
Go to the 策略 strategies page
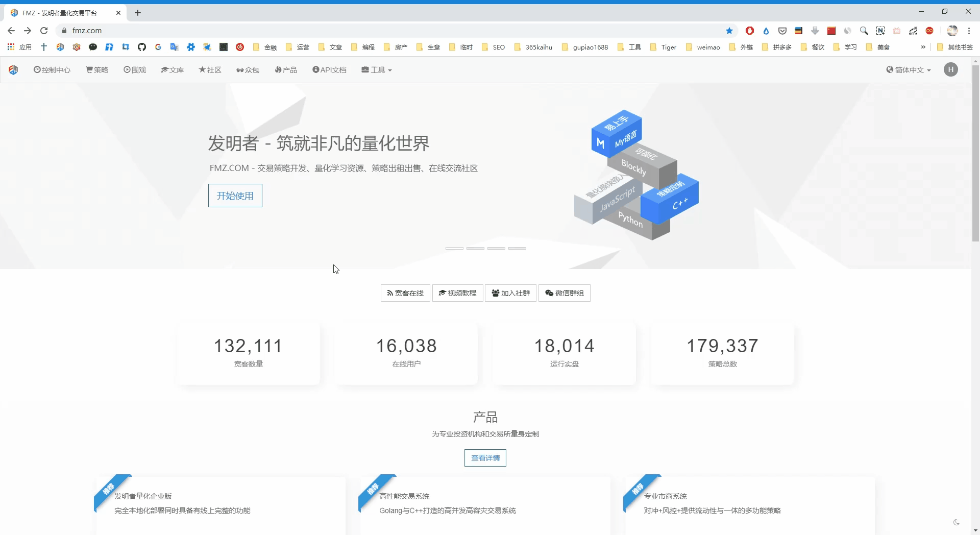(97, 70)
